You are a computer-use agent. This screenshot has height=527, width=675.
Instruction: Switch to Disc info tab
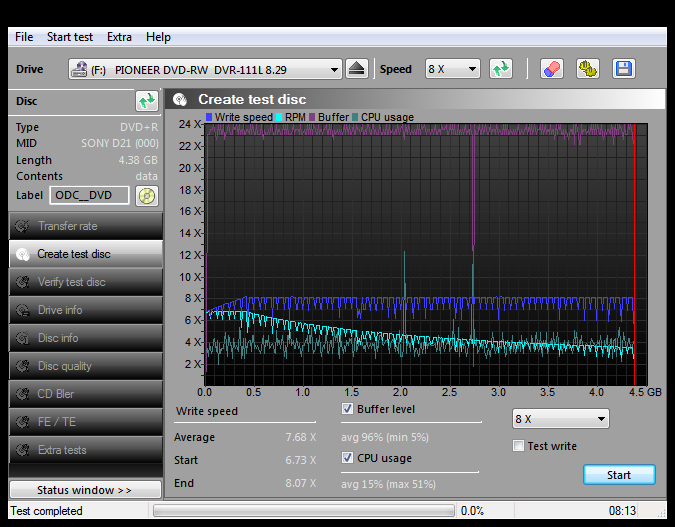(86, 338)
